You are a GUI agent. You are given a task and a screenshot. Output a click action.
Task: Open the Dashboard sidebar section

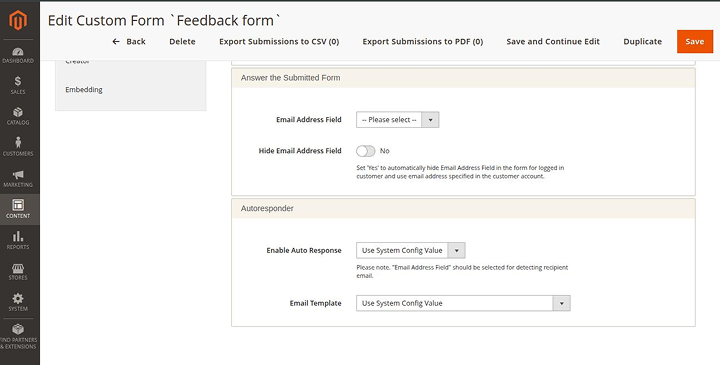[x=18, y=55]
